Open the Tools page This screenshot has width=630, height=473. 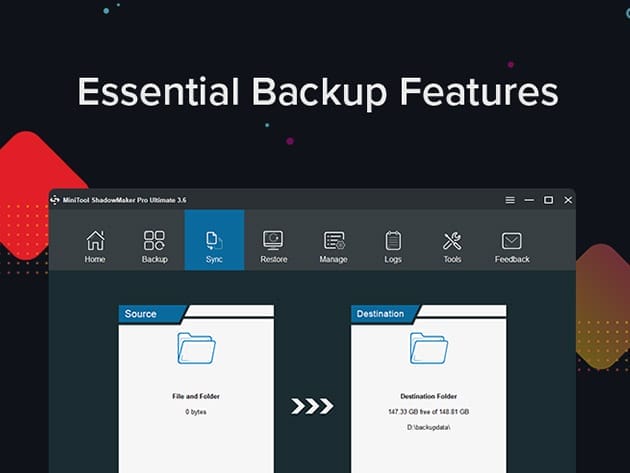(x=452, y=246)
